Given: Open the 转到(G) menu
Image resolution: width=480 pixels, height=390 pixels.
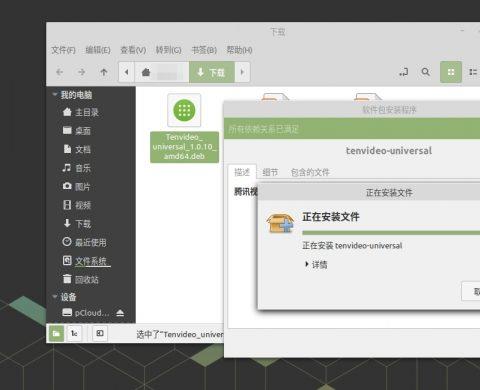Looking at the screenshot, I should [169, 50].
